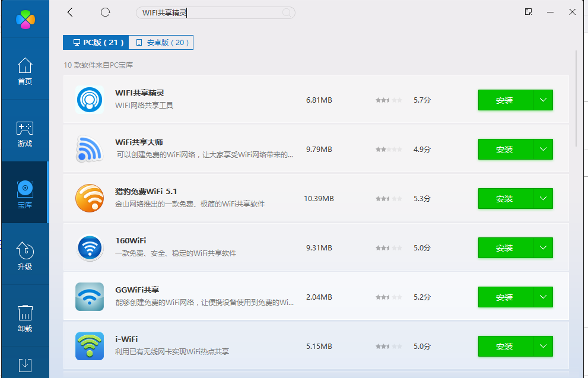Viewport: 588px width, 378px height.
Task: Go to 首页 home section
Action: pos(25,71)
